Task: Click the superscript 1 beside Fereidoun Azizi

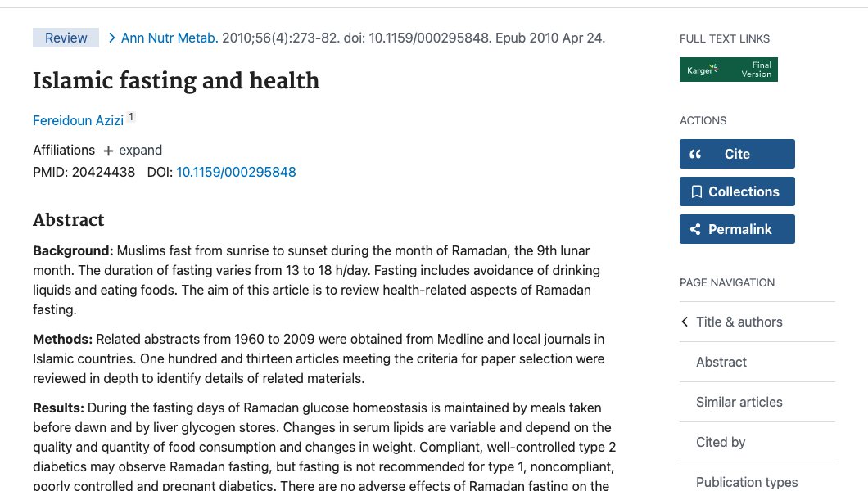Action: pos(131,118)
